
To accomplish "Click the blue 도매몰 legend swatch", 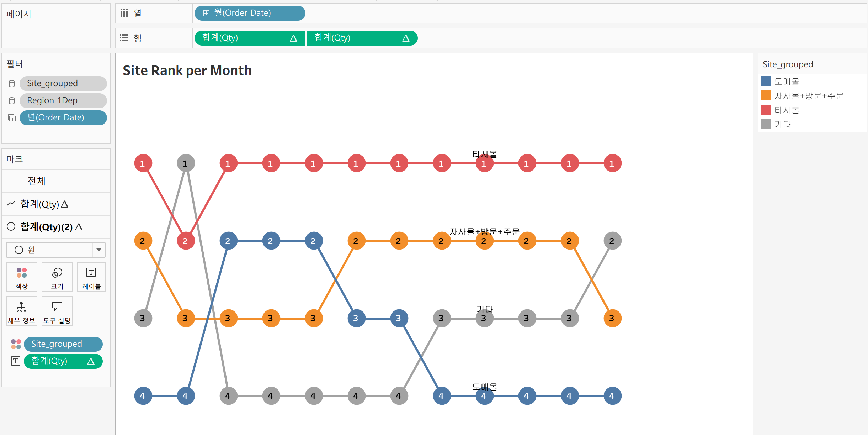I will click(x=766, y=82).
